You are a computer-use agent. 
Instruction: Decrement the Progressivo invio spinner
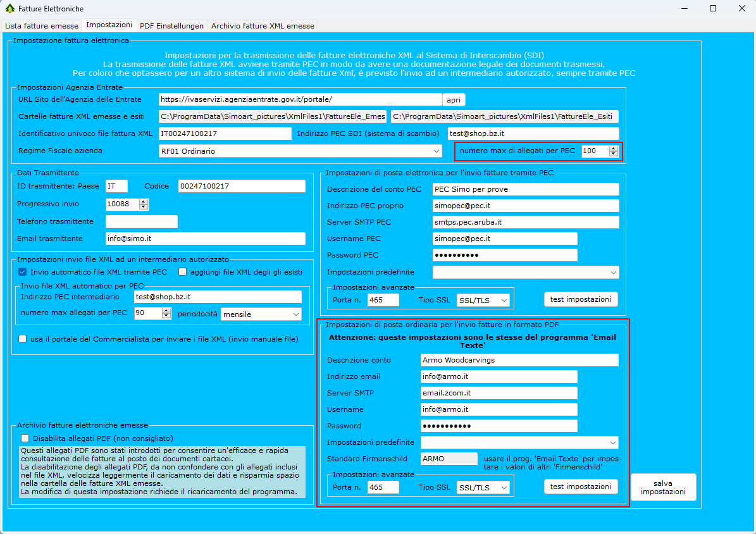point(143,207)
